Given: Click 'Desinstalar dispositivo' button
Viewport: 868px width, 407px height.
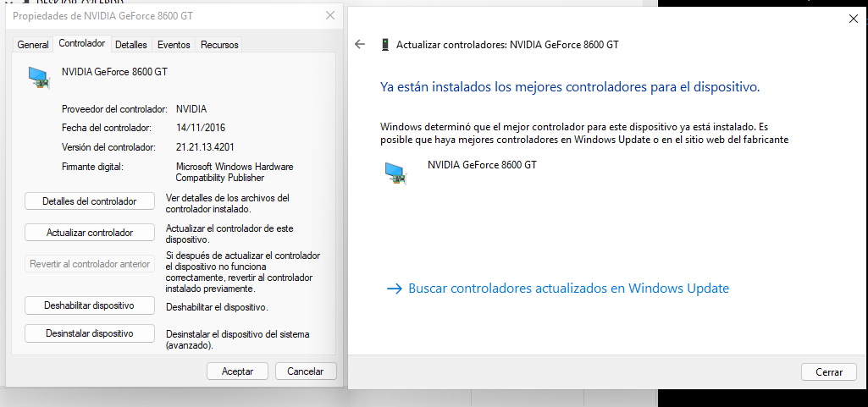Looking at the screenshot, I should (x=90, y=333).
